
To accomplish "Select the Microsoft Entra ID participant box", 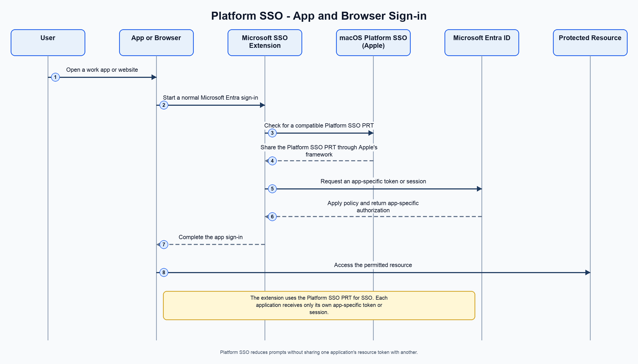I will point(482,43).
